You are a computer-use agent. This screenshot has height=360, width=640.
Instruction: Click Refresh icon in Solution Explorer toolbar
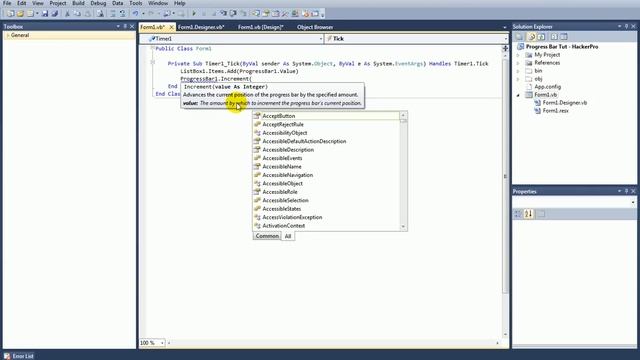pyautogui.click(x=541, y=36)
